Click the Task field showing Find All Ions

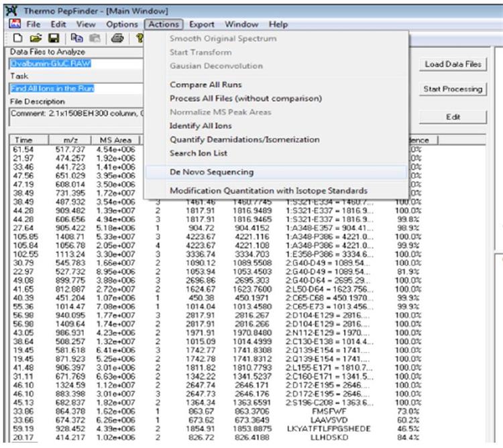coord(76,89)
